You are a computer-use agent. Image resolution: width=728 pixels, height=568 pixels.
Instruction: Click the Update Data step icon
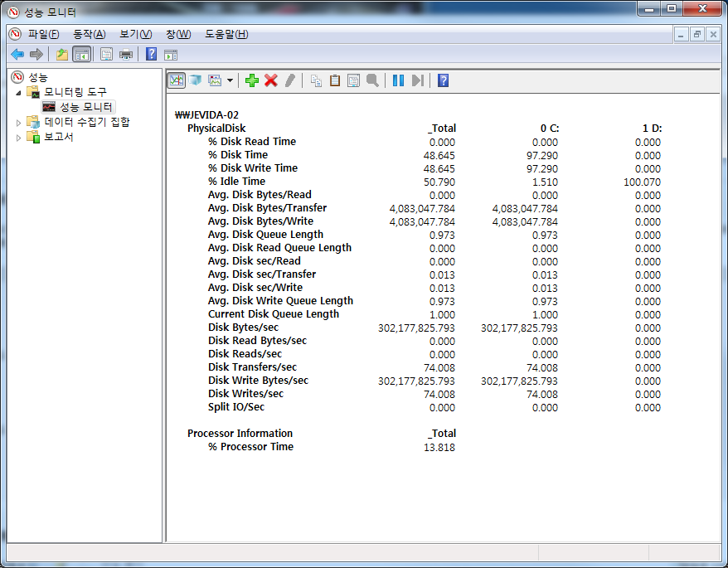[x=418, y=80]
